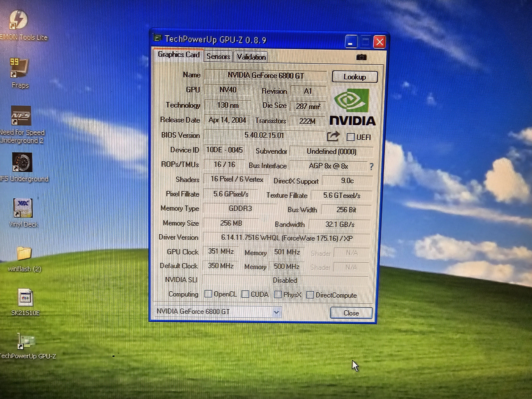Viewport: 532px width, 399px height.
Task: Open Need for Speed Underground 2 shortcut
Action: tap(21, 116)
